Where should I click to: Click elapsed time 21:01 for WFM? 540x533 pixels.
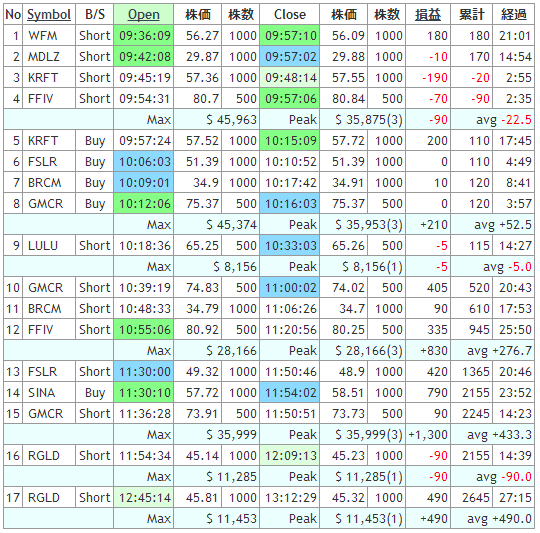pyautogui.click(x=513, y=35)
